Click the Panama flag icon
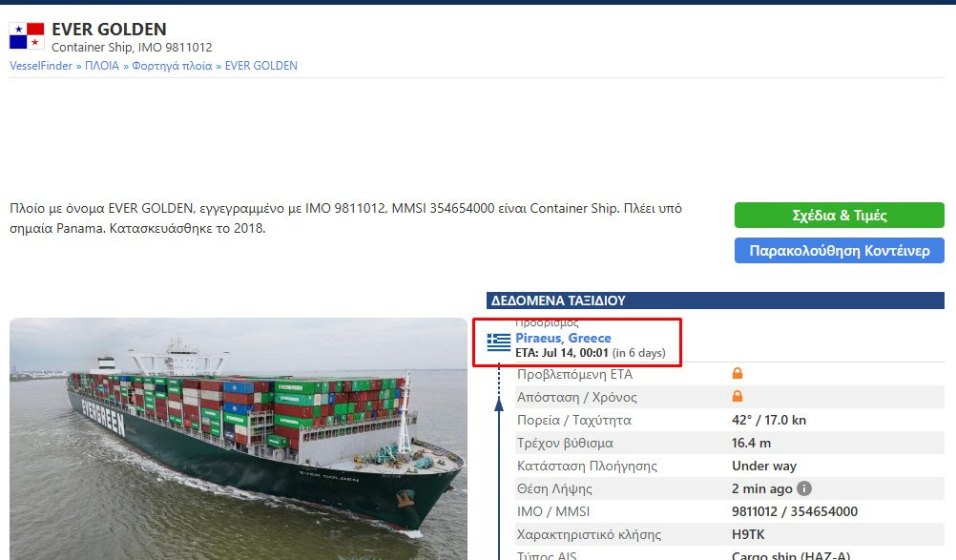 27,36
